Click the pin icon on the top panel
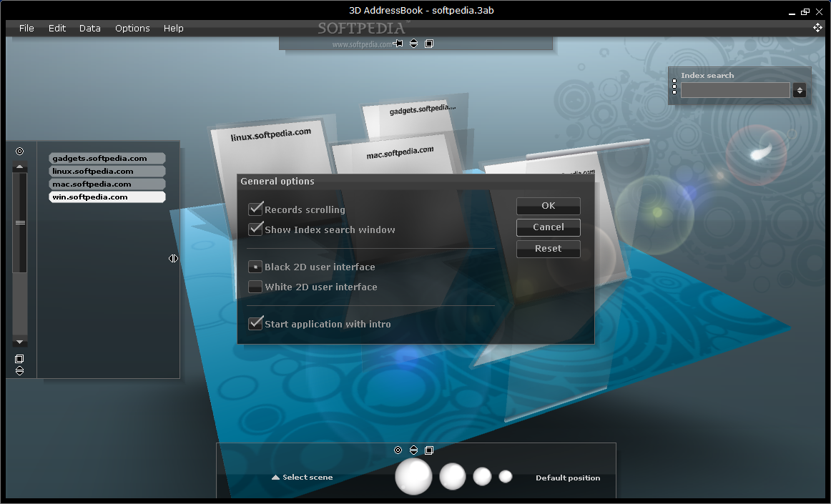The height and width of the screenshot is (504, 831). [398, 44]
